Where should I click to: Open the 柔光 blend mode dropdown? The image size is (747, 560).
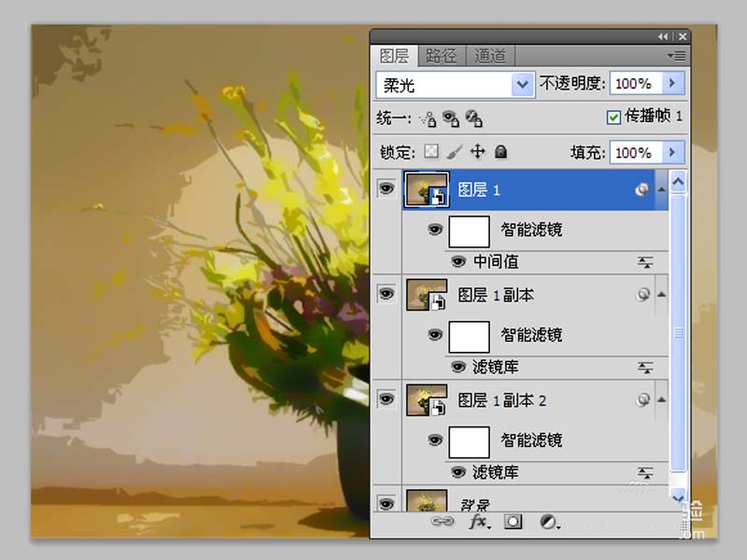522,84
